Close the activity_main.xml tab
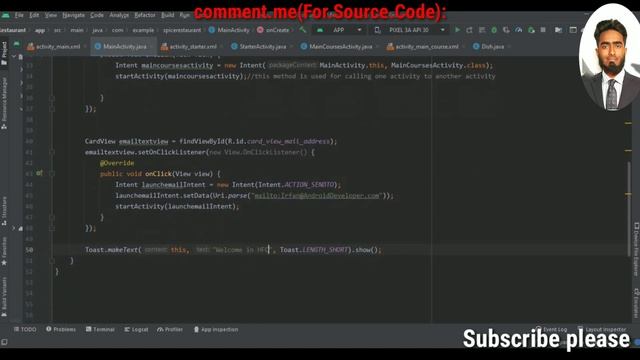Screen dimensions: 640x360 click(85, 47)
